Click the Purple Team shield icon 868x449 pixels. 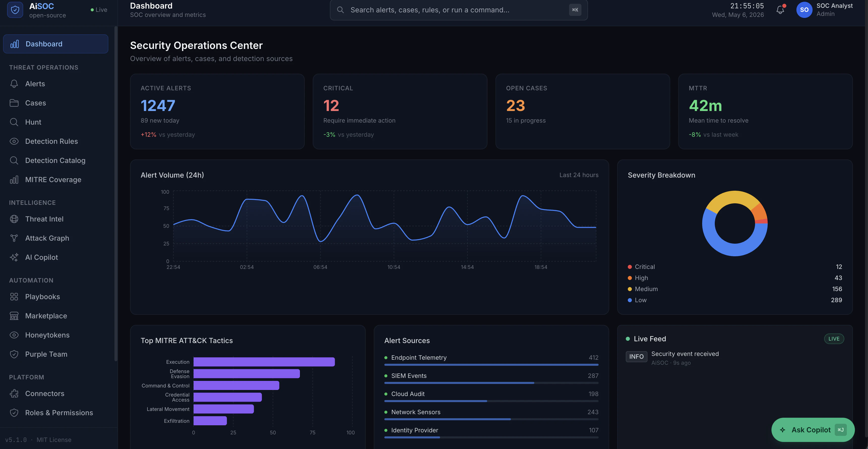(x=14, y=354)
